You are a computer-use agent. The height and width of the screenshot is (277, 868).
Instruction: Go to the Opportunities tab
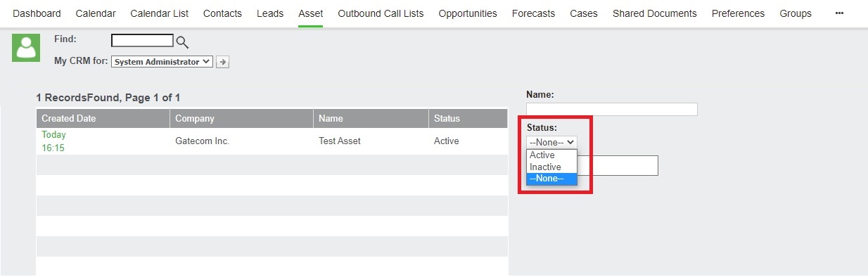(468, 13)
